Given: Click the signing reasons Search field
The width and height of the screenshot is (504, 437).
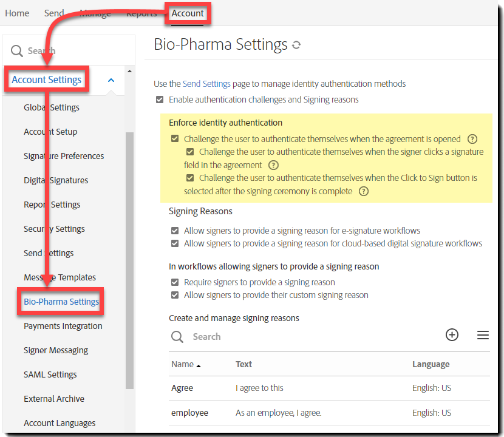Looking at the screenshot, I should 304,337.
